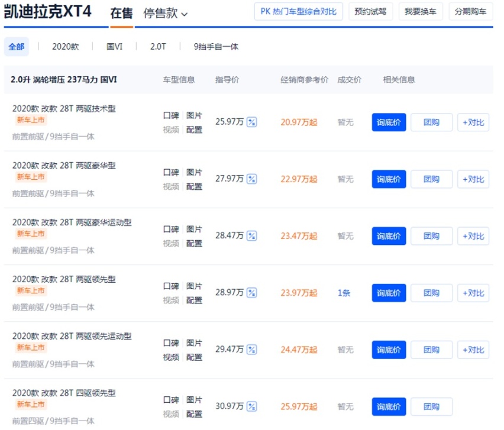Open 图片 for 两驱豪华运动型
The image size is (504, 430).
[194, 229]
